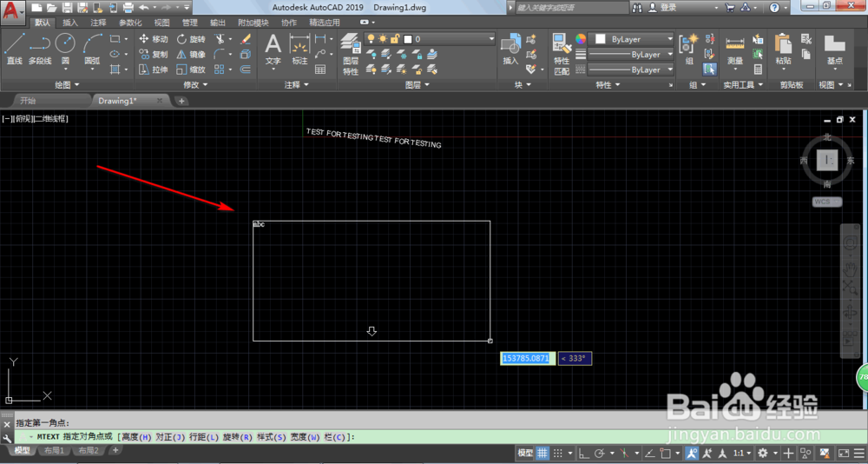This screenshot has width=868, height=464.
Task: Select the Arc (圆弧) tool
Action: point(93,49)
